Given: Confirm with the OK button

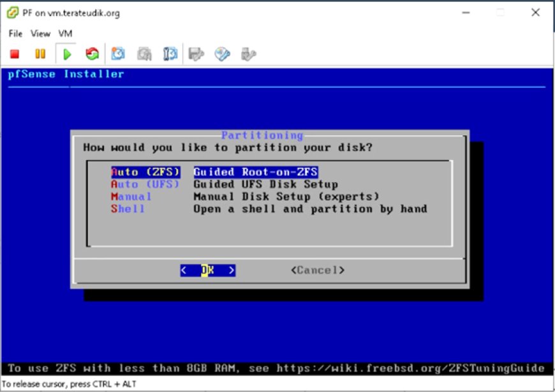Looking at the screenshot, I should [x=208, y=270].
